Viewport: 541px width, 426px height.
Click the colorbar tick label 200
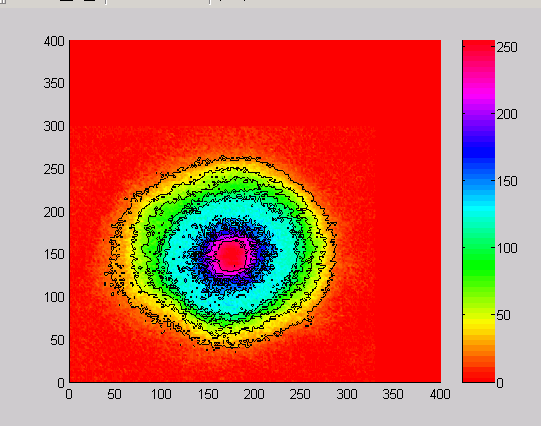pyautogui.click(x=507, y=114)
